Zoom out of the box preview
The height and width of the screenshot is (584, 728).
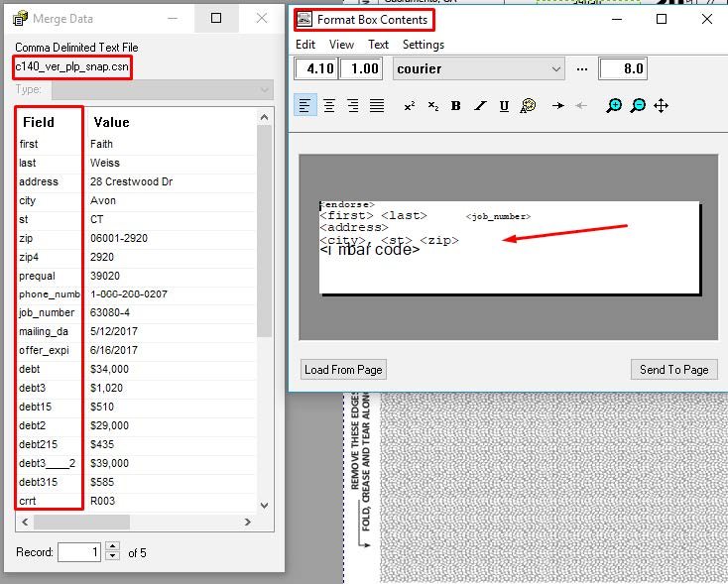pos(638,106)
